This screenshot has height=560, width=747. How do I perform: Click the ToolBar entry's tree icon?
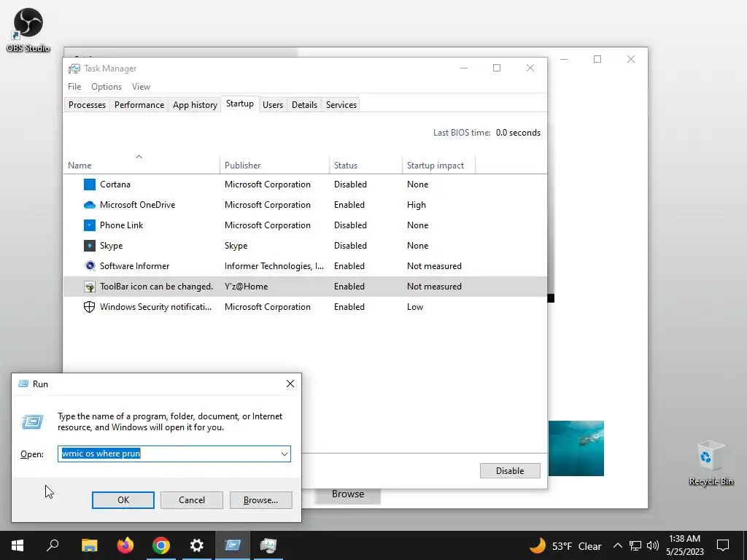pos(90,287)
